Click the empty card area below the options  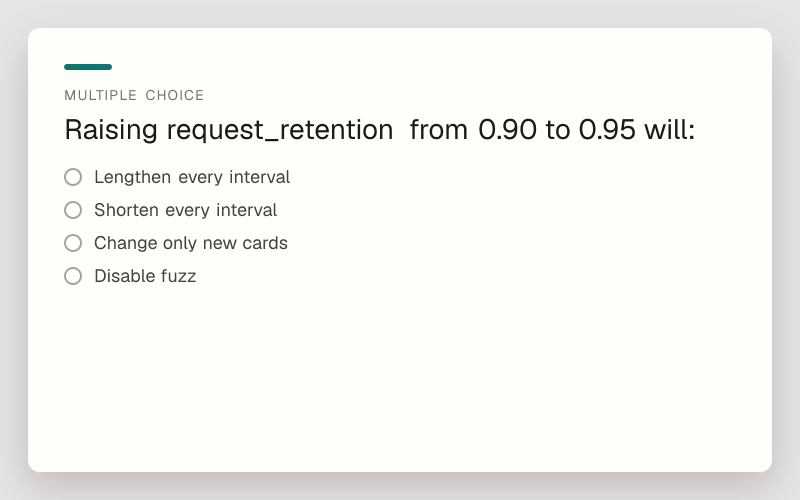pyautogui.click(x=400, y=378)
